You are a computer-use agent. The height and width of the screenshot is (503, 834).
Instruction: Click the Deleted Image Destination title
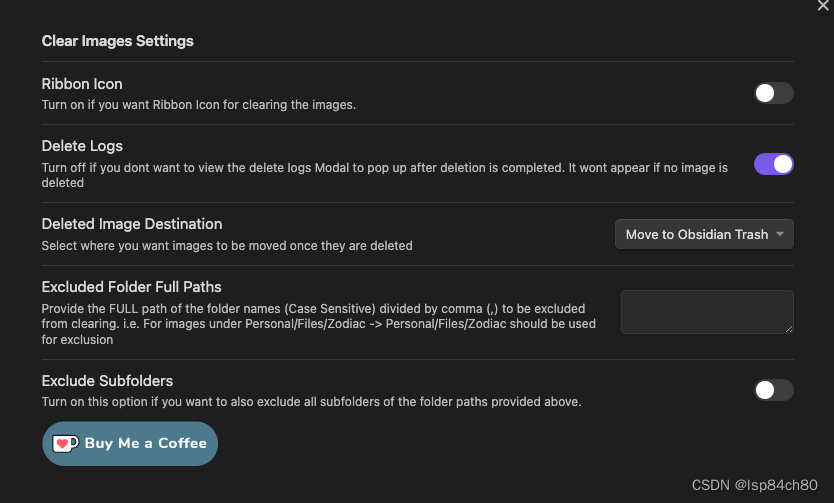(132, 224)
